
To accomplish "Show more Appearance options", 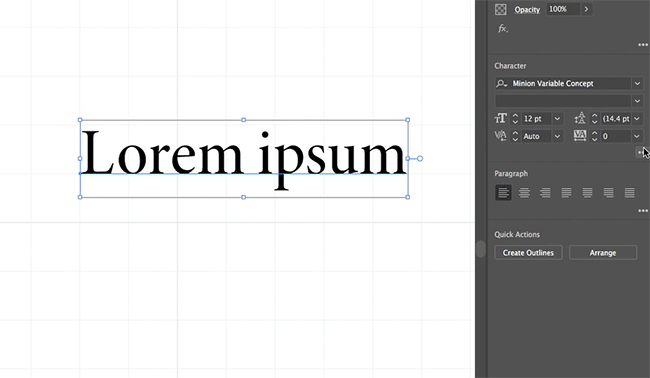I will click(643, 45).
